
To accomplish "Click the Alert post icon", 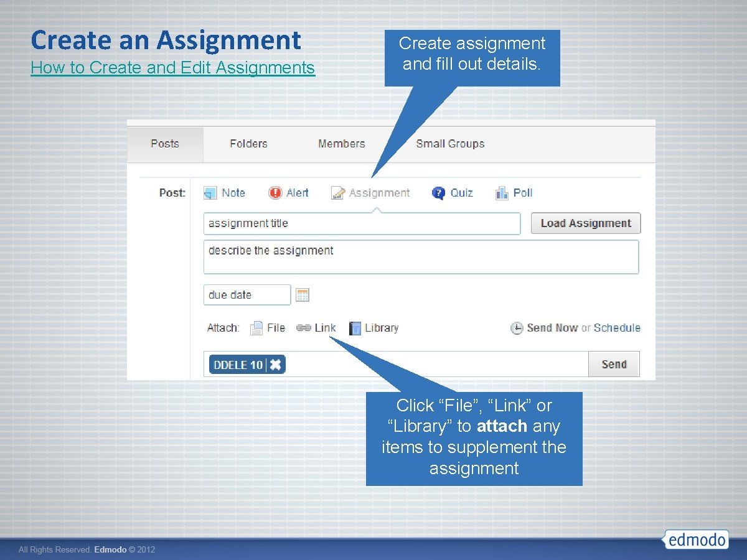I will click(x=275, y=193).
